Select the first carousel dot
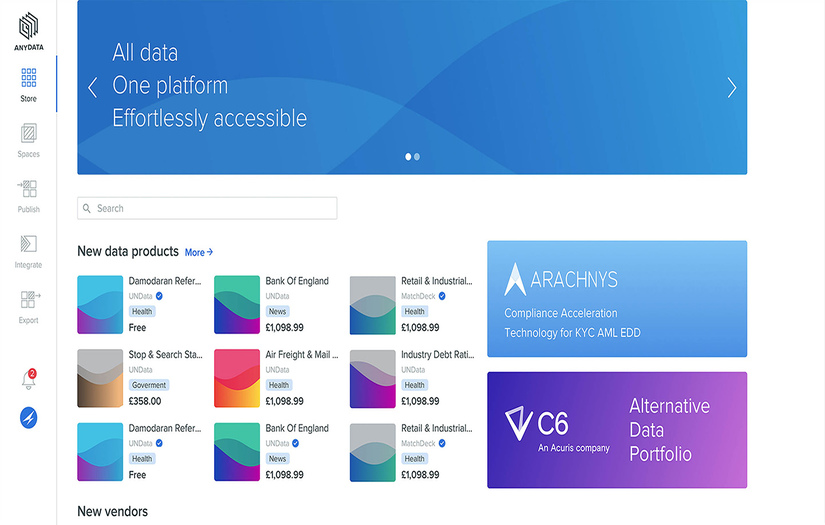This screenshot has width=825, height=525. [x=408, y=157]
